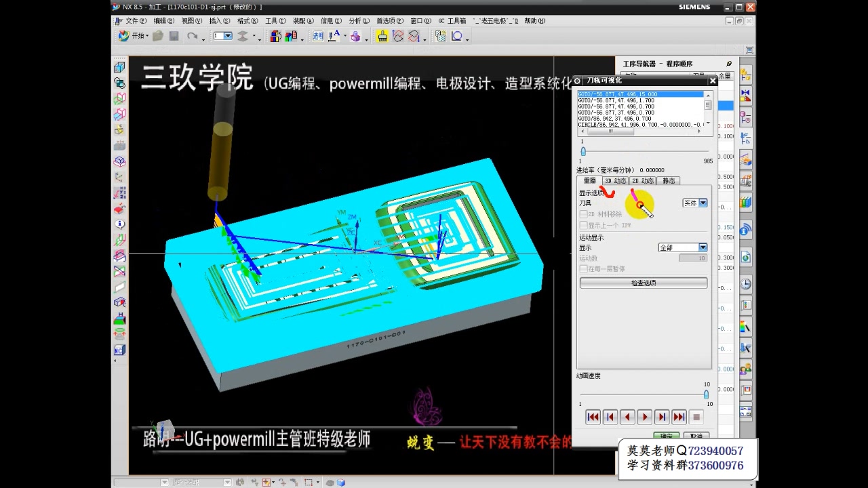Screen dimensions: 868x488
Task: Click the NC icon in the left toolbar
Action: point(119,350)
